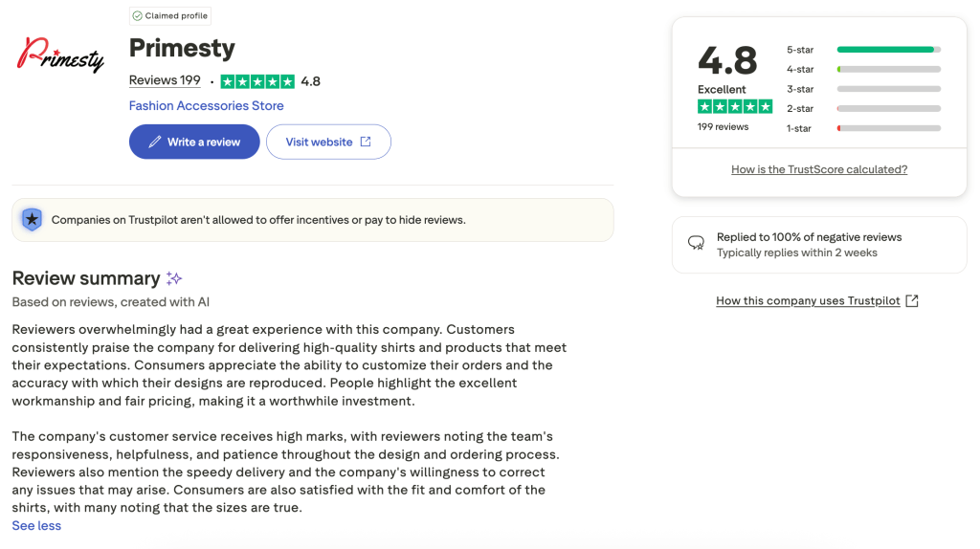
Task: Open How is the TrustScore calculated link
Action: 819,169
